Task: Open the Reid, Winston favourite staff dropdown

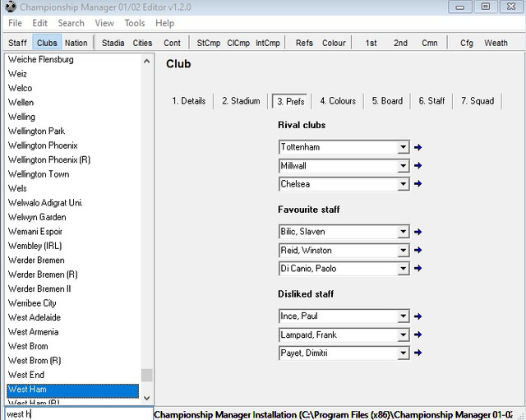Action: pos(404,250)
